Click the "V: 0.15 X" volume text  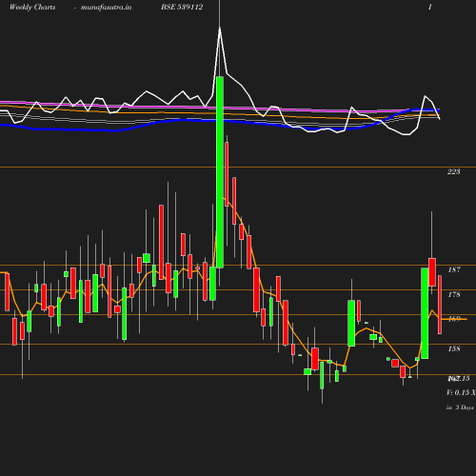(461, 392)
